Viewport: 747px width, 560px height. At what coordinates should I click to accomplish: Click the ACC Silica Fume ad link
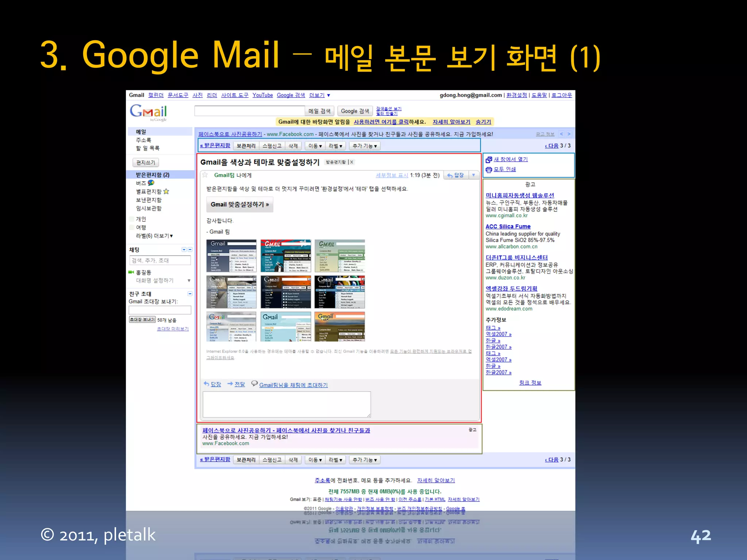click(508, 226)
